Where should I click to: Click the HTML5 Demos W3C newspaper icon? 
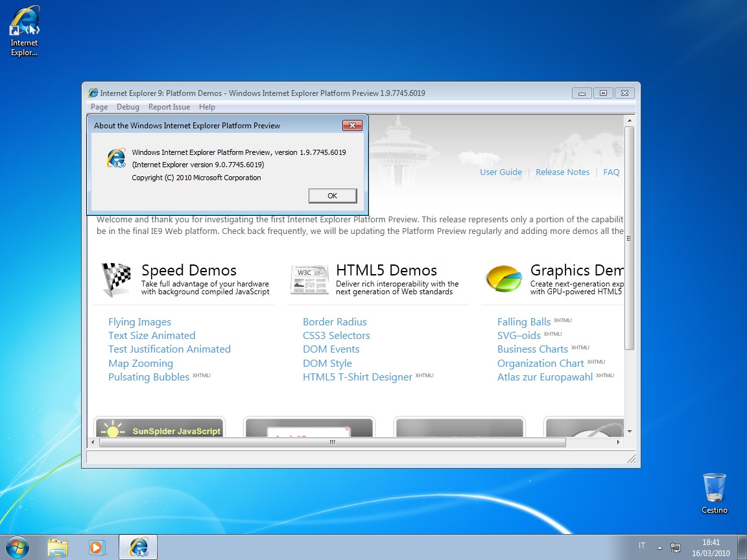click(x=310, y=279)
